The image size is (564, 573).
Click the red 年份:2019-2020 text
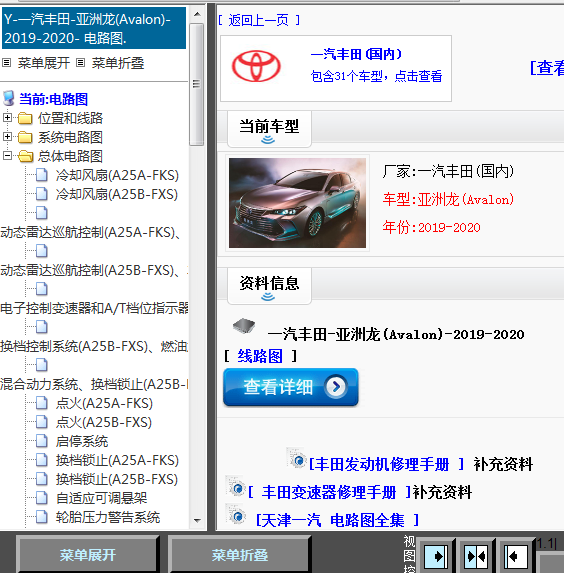pyautogui.click(x=431, y=227)
